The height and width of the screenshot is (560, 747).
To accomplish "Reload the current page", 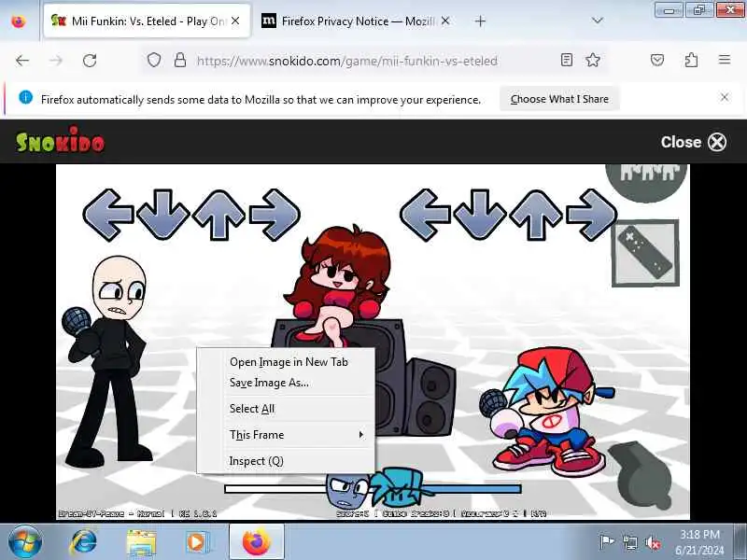I will (90, 61).
